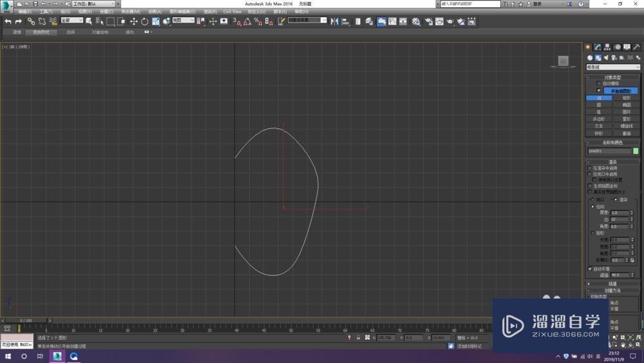644x363 pixels.
Task: Choose the Select Object tool
Action: click(x=89, y=21)
